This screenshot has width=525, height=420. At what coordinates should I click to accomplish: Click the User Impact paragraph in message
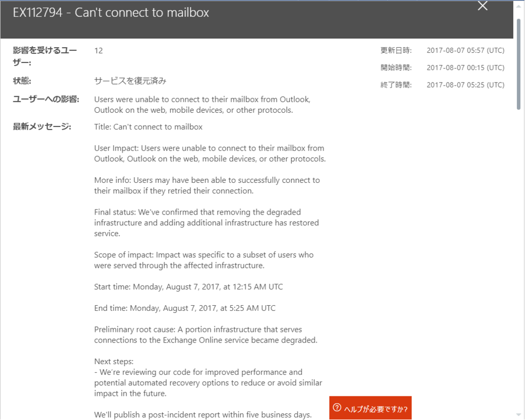tap(210, 154)
